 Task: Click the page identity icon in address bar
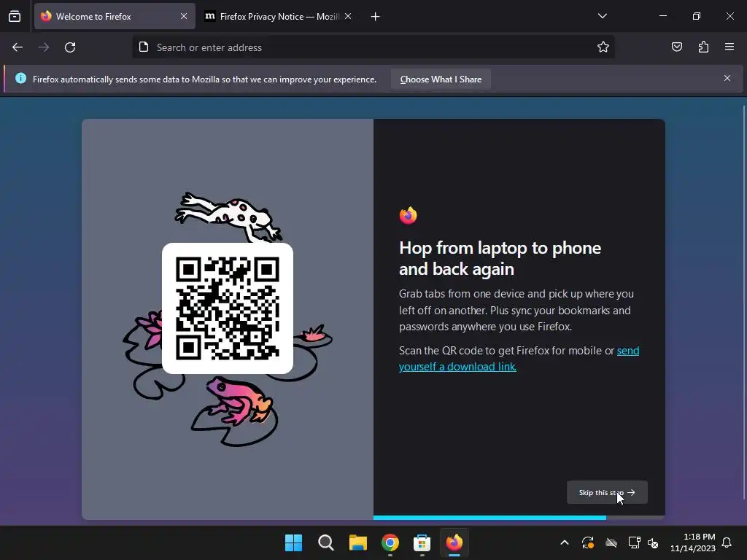point(144,47)
